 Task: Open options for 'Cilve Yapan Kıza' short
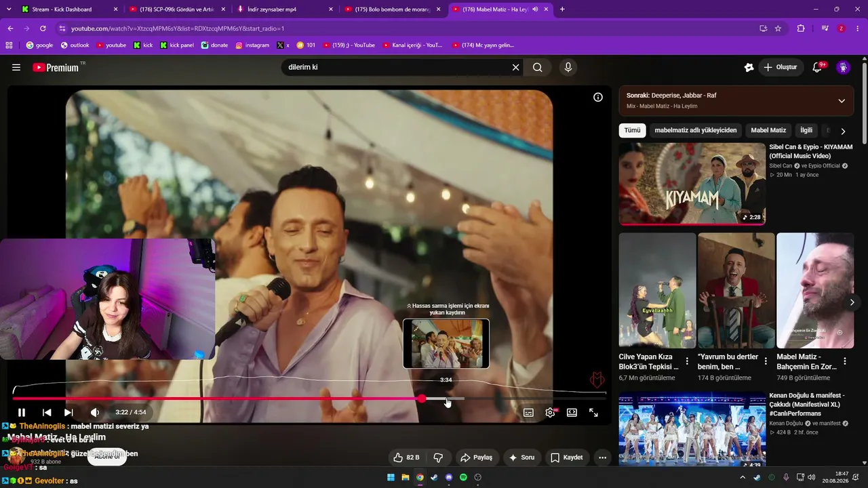tap(687, 361)
